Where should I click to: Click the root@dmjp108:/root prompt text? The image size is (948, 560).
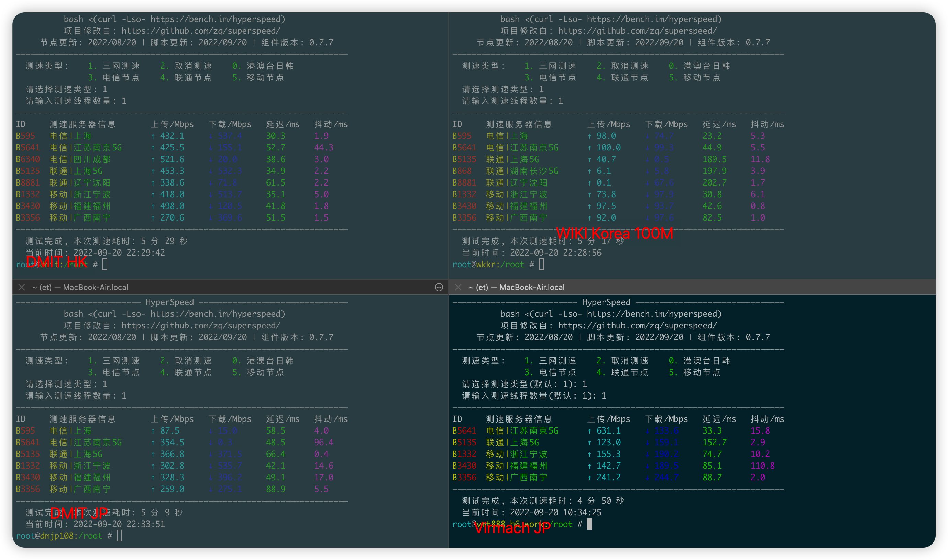(59, 536)
